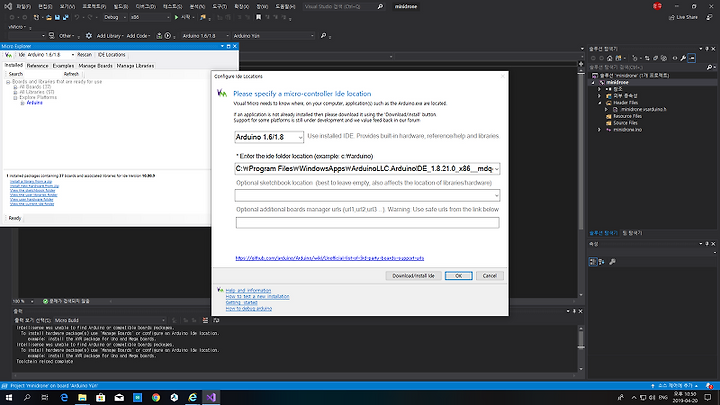Open the github 3rd party boards support link
Screen dimensions: 720x405
329,258
